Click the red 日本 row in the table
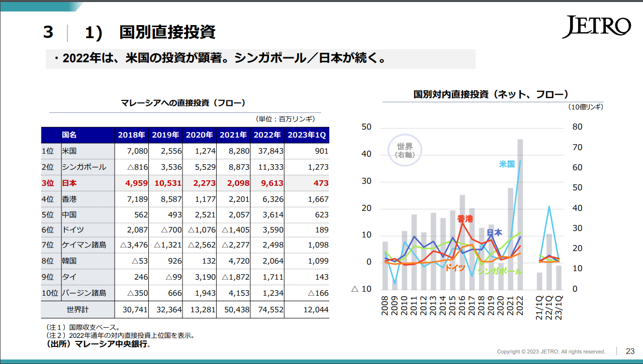The width and height of the screenshot is (643, 364). coord(71,183)
